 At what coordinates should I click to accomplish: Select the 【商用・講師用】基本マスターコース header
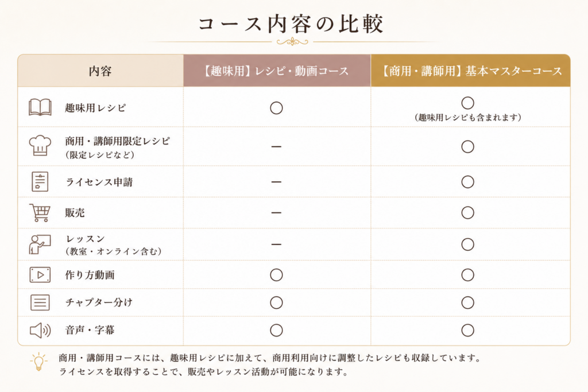(x=471, y=71)
